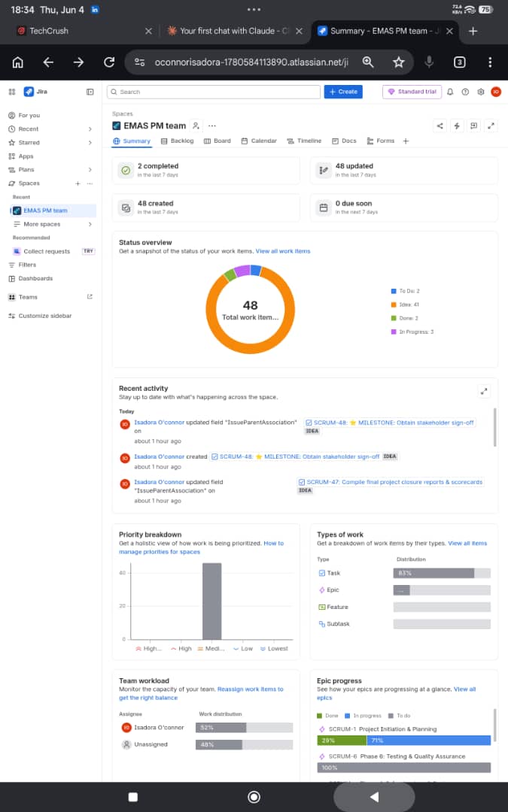Open the Jira app switcher grid icon

[x=12, y=92]
